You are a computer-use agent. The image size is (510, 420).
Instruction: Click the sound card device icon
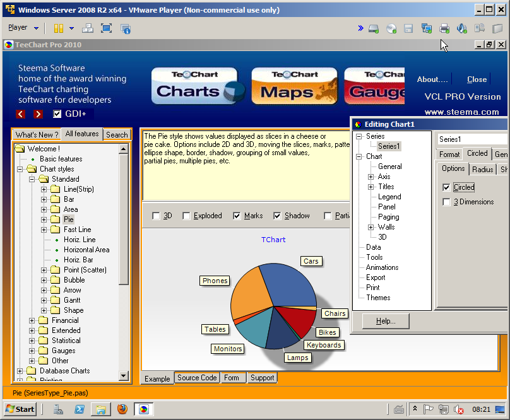coord(462,28)
